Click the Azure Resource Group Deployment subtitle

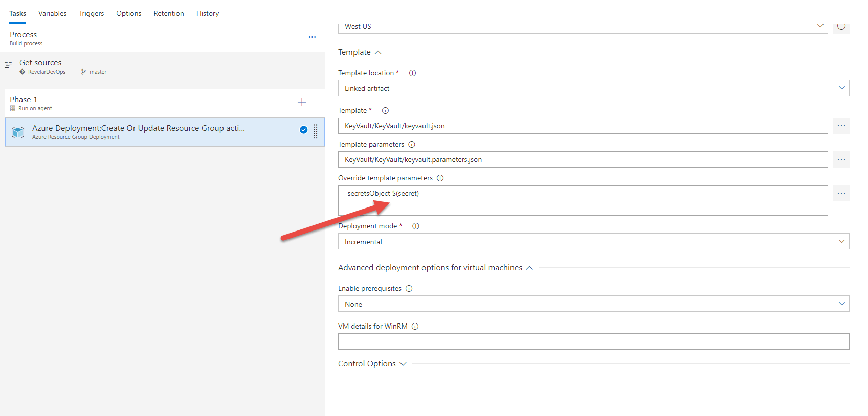tap(76, 137)
